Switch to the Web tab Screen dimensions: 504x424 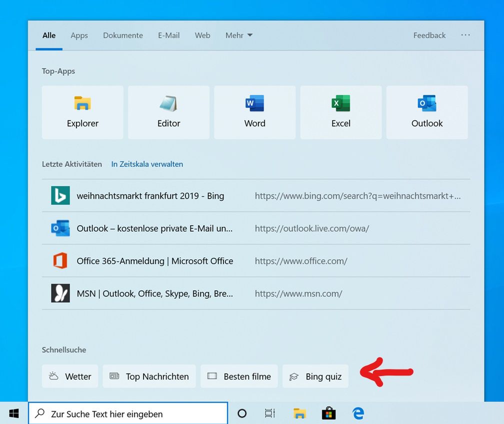[x=202, y=35]
